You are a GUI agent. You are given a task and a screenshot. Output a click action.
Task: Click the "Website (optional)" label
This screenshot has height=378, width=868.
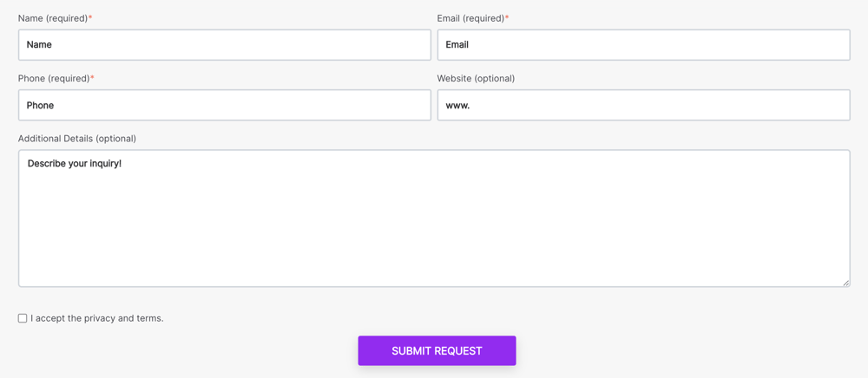476,78
